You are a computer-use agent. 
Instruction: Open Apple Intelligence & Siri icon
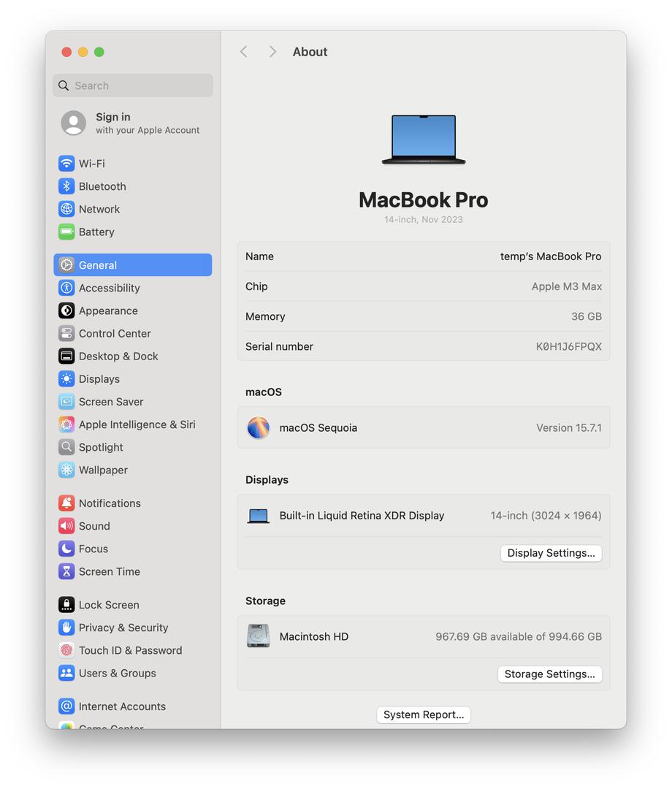(x=66, y=424)
